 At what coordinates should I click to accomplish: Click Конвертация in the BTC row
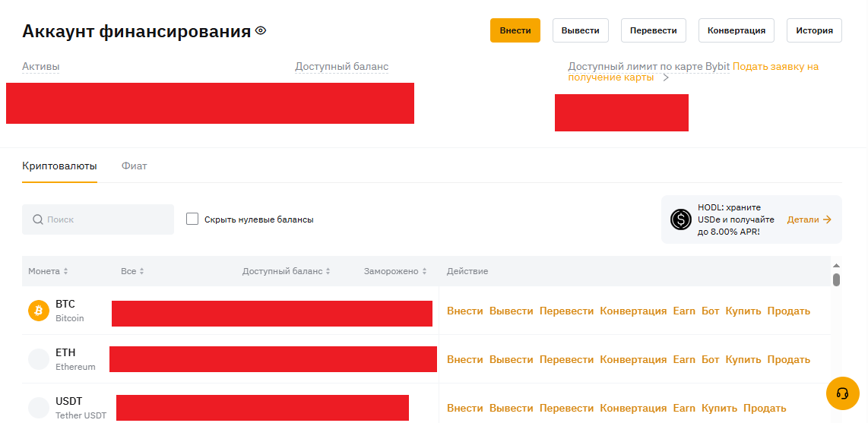click(633, 311)
